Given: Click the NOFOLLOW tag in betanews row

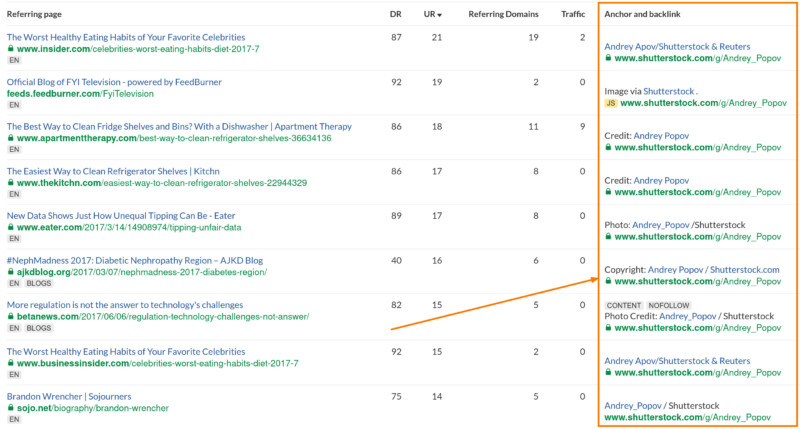Looking at the screenshot, I should pyautogui.click(x=668, y=305).
